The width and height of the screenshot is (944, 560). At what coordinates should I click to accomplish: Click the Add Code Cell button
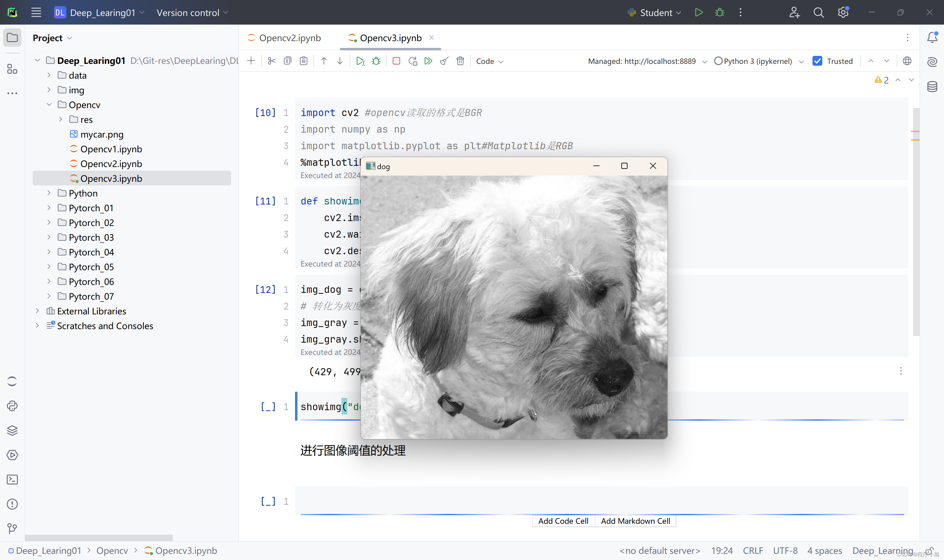[x=563, y=521]
